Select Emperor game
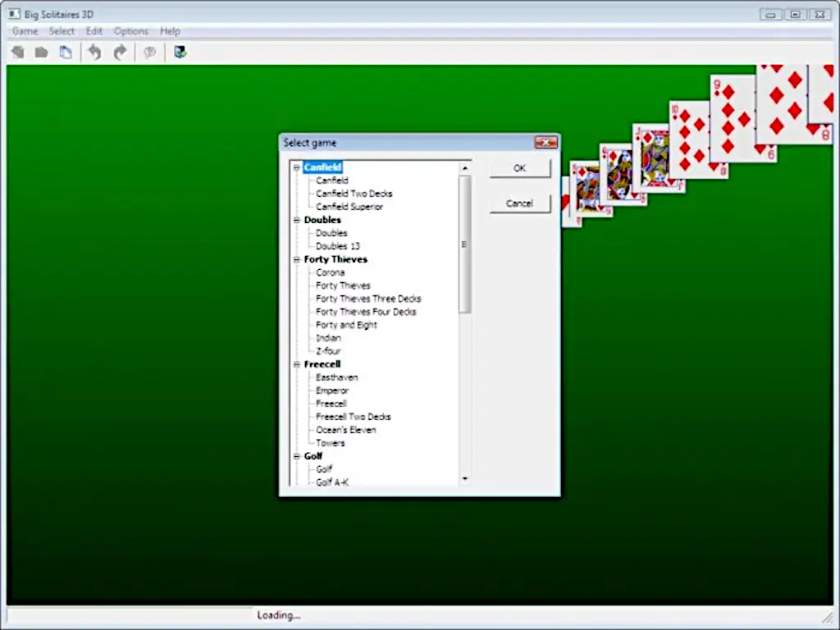The height and width of the screenshot is (630, 840). point(332,390)
